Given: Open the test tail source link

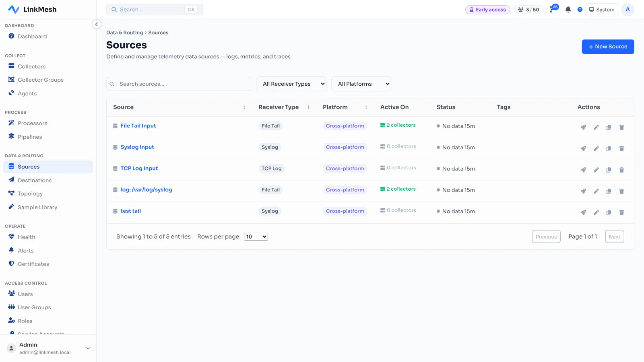Looking at the screenshot, I should [x=131, y=211].
